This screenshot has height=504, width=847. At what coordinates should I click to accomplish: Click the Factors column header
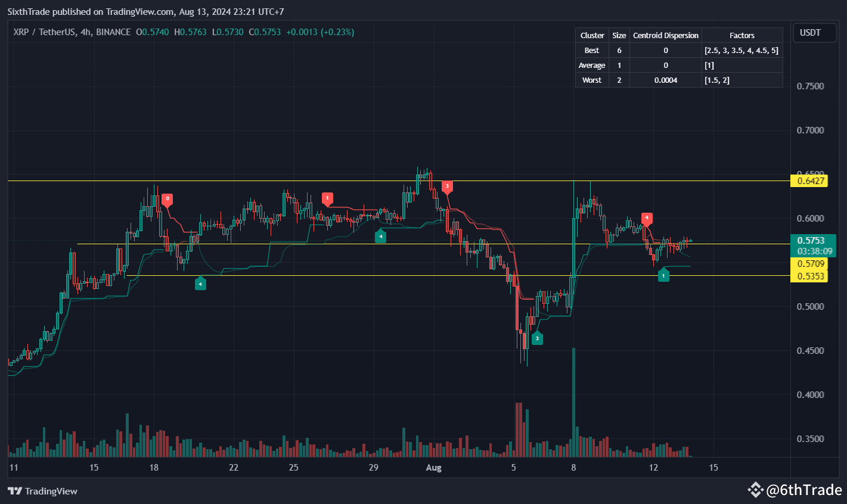(741, 36)
